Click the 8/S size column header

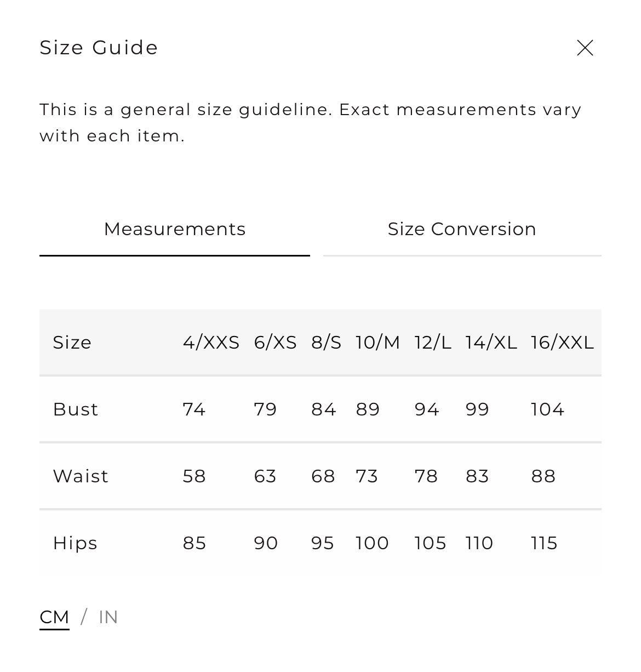[326, 343]
